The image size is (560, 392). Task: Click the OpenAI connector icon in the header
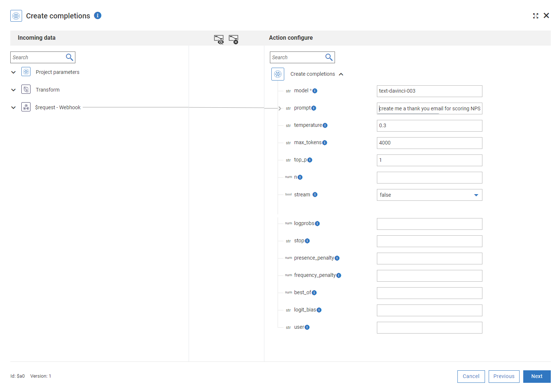click(x=16, y=16)
